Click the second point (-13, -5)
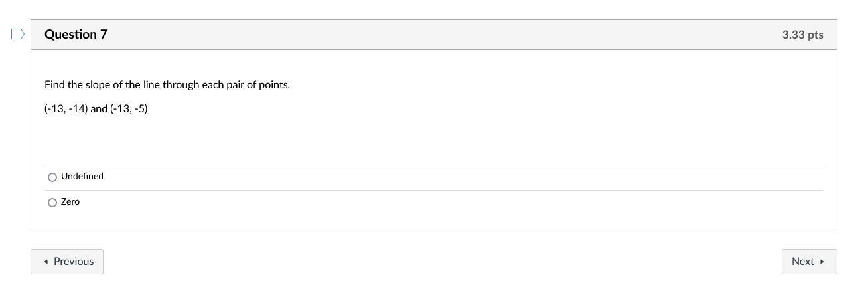 [x=129, y=109]
